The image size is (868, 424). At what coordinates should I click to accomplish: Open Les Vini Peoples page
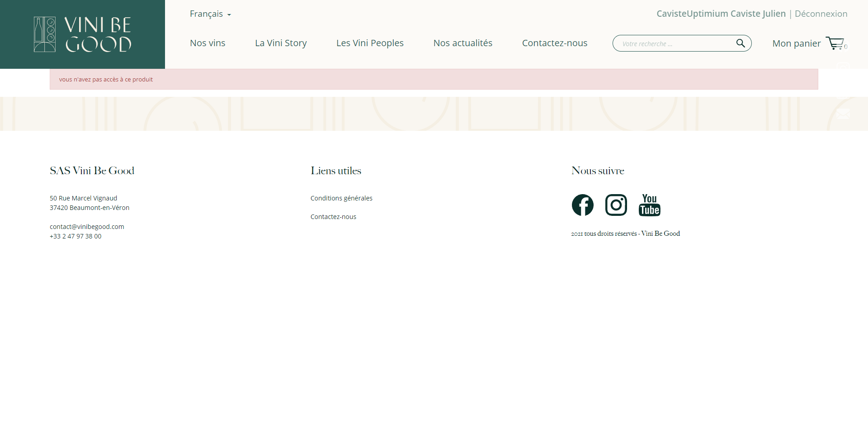(x=370, y=43)
